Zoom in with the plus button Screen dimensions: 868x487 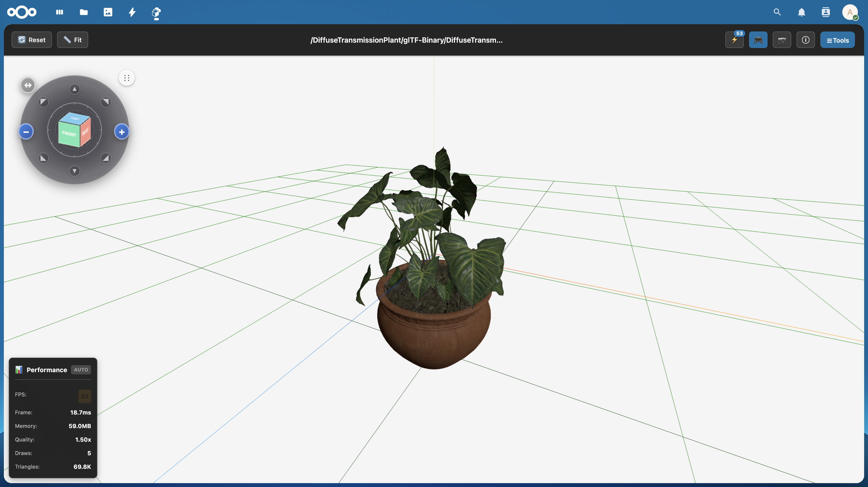click(122, 132)
